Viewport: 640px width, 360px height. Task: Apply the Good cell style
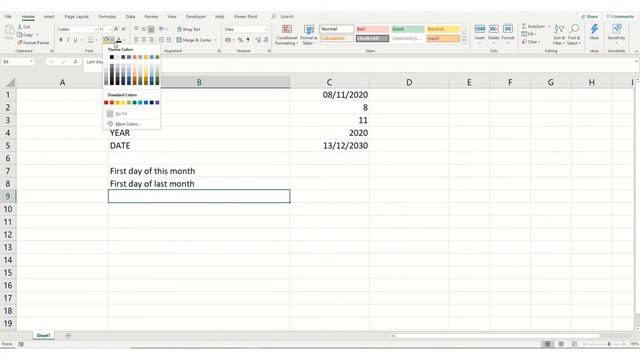click(x=407, y=29)
